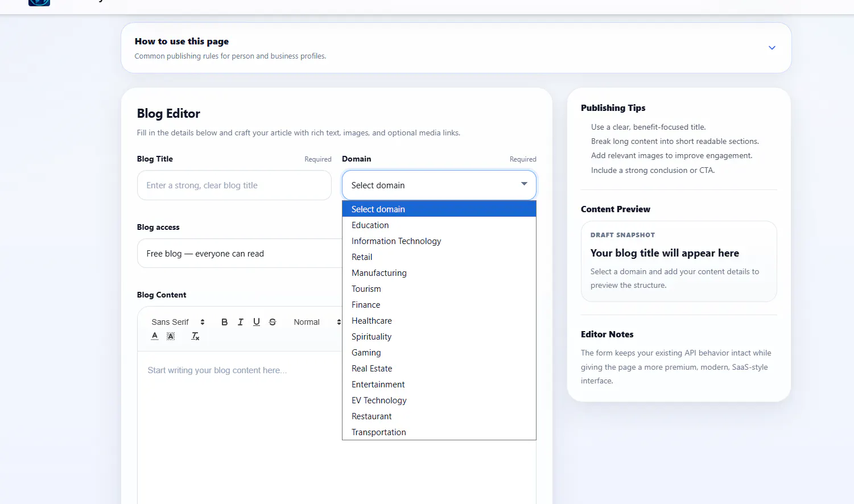Image resolution: width=854 pixels, height=504 pixels.
Task: Click the 'Add relevant images to improve engagement.' tip
Action: coord(671,155)
